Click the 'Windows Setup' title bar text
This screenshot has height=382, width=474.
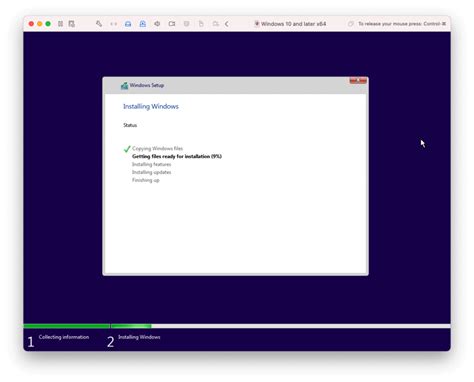pos(147,85)
